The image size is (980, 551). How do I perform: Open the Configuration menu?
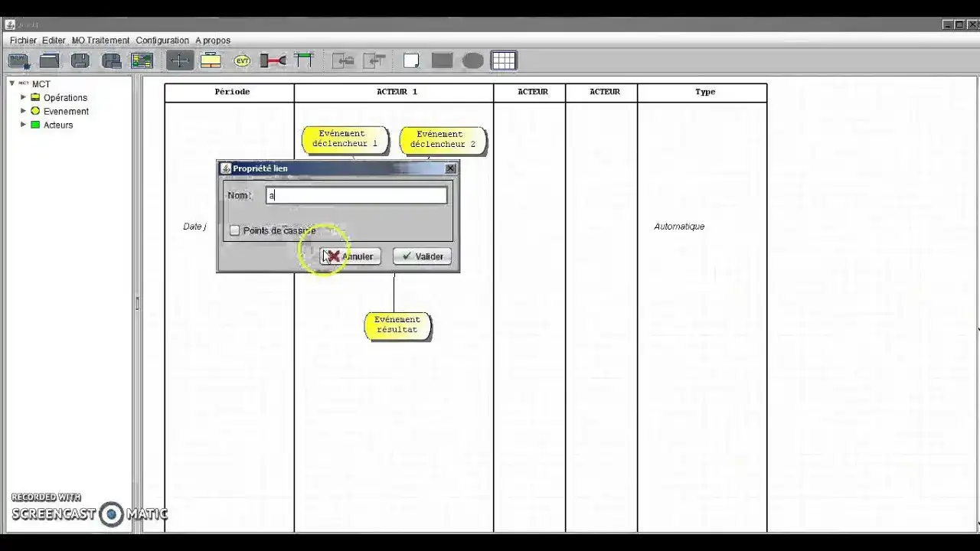point(162,40)
